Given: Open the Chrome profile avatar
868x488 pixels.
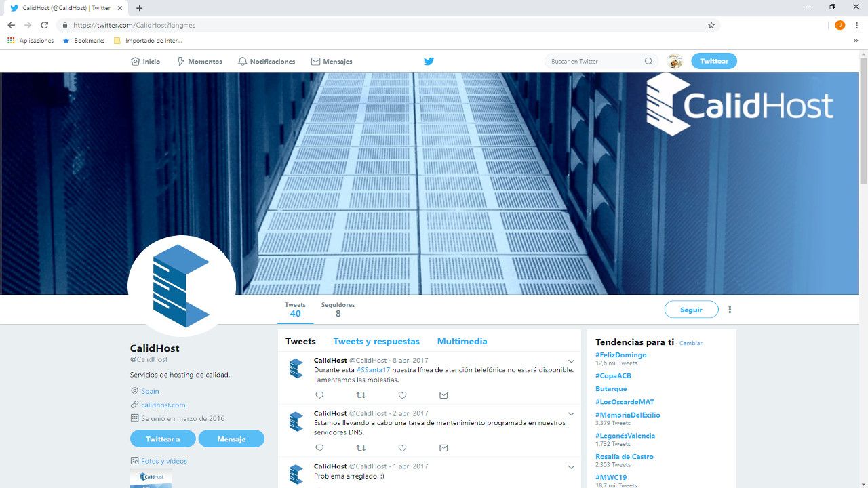Looking at the screenshot, I should tap(840, 25).
